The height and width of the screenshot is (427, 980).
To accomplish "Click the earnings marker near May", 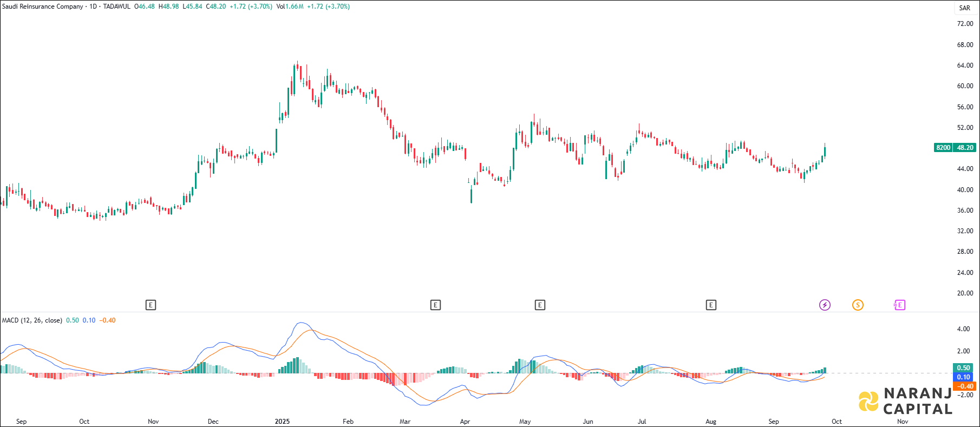I will [540, 305].
